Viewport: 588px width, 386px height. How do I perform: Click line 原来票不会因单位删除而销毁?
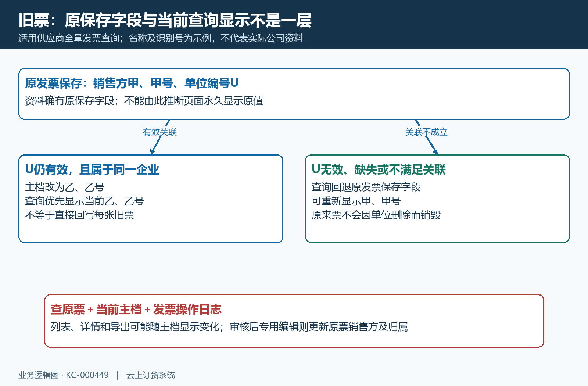coord(376,215)
